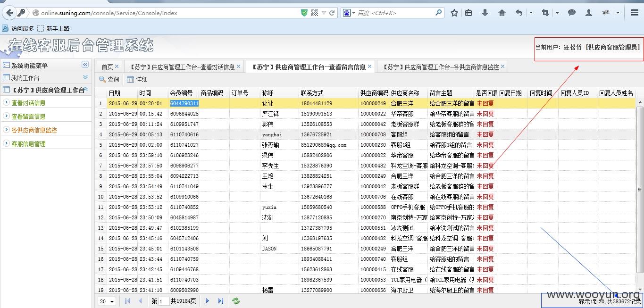
Task: Go to first page of results
Action: 127,301
